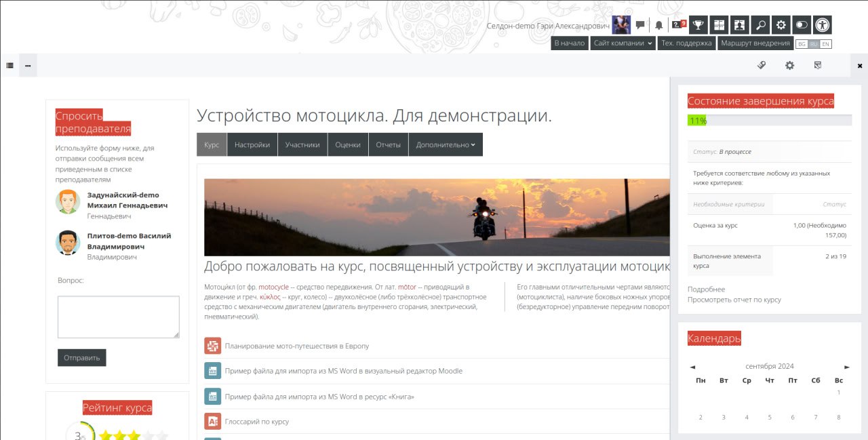Click the 'Вопрос' text area
This screenshot has width=868, height=440.
[x=119, y=317]
